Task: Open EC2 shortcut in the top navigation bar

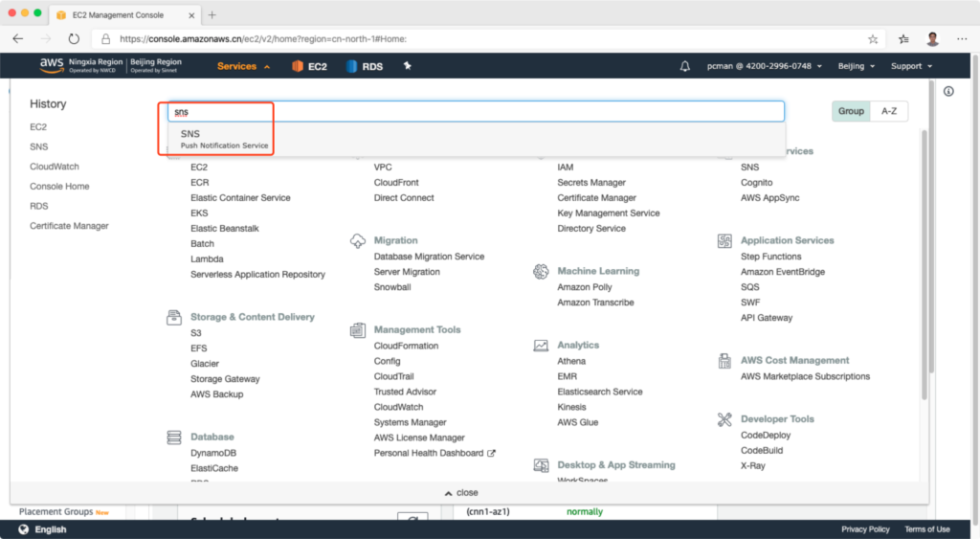Action: (x=309, y=66)
